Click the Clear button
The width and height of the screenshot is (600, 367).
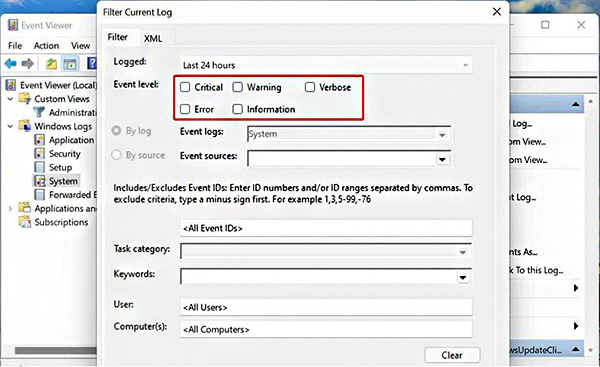452,355
